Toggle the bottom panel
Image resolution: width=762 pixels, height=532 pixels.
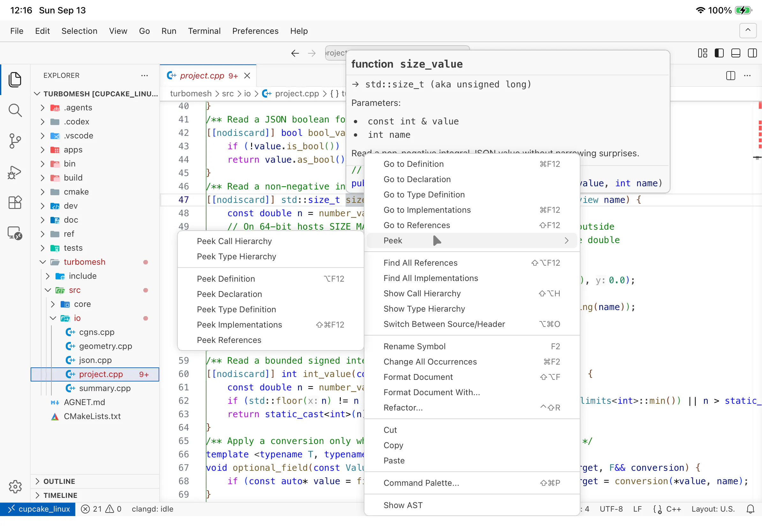point(736,53)
